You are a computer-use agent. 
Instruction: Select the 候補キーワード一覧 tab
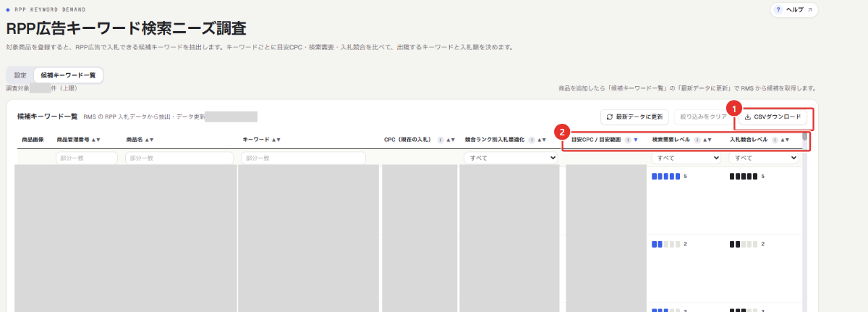point(68,75)
